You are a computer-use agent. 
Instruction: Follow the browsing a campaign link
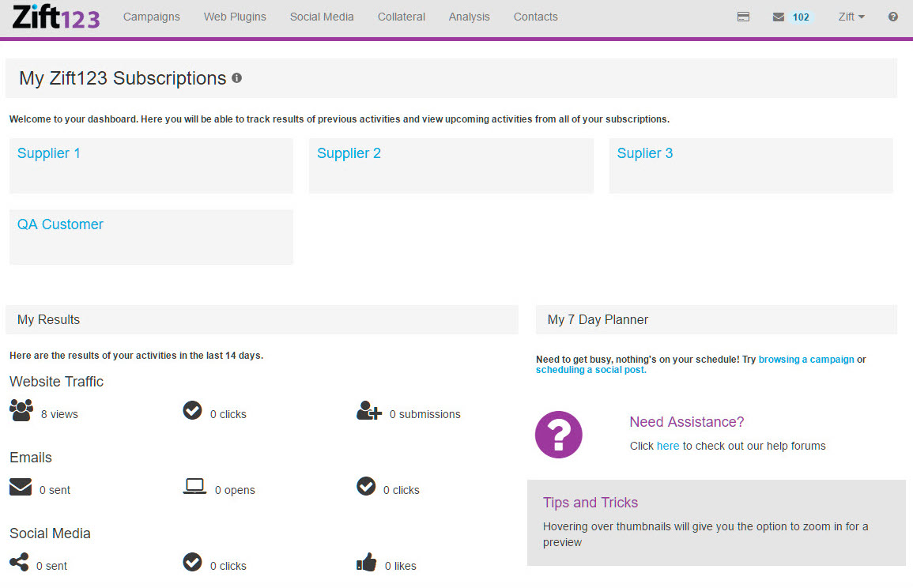(806, 360)
